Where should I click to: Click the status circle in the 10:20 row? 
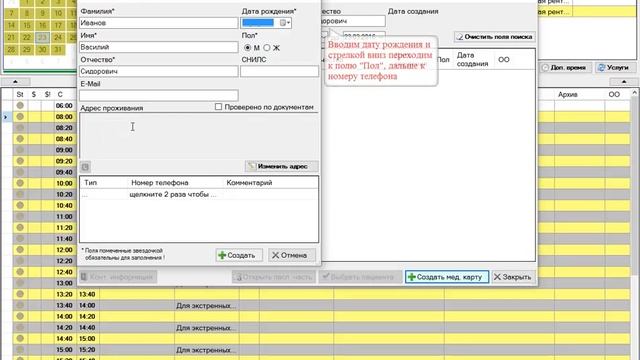click(20, 194)
